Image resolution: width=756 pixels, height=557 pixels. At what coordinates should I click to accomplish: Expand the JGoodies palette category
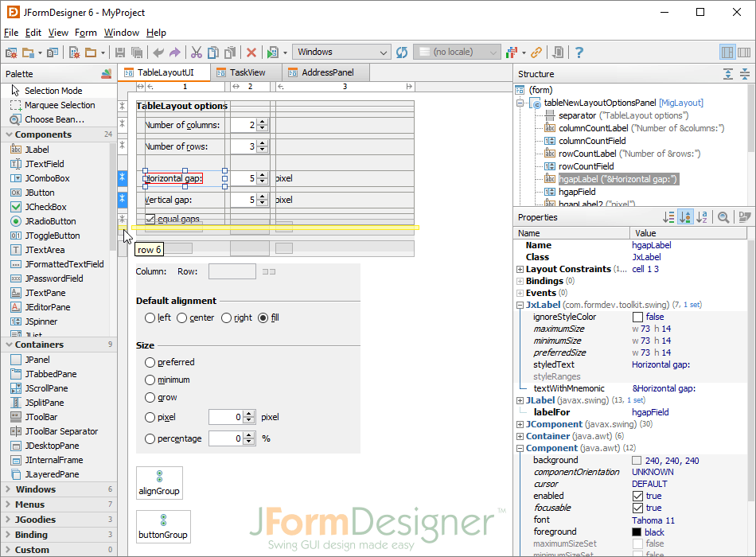click(8, 520)
